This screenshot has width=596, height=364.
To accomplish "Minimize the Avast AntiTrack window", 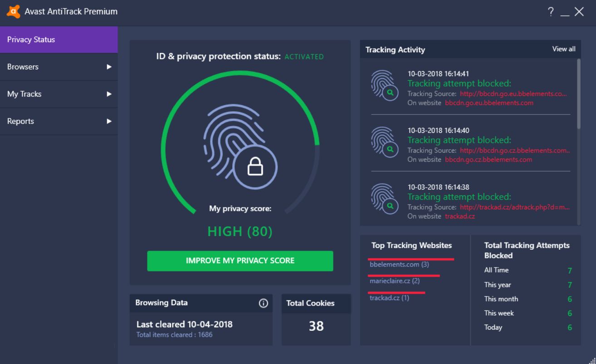I will (565, 12).
